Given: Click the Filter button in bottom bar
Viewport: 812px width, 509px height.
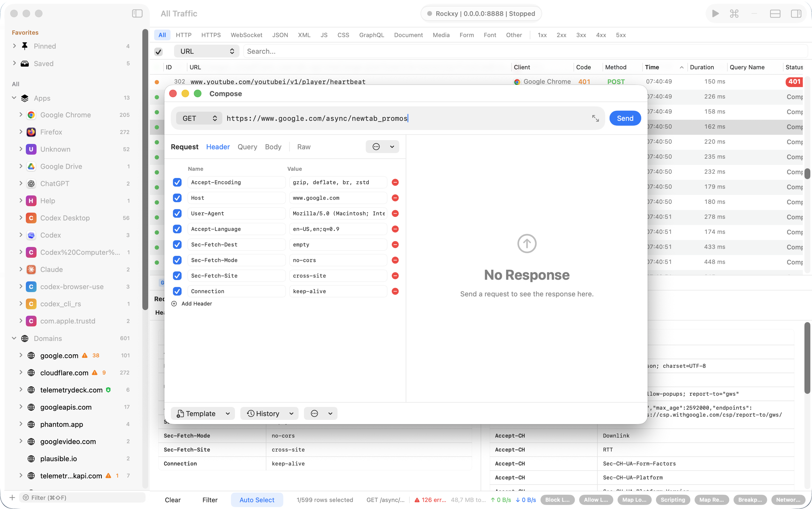Looking at the screenshot, I should [x=210, y=500].
